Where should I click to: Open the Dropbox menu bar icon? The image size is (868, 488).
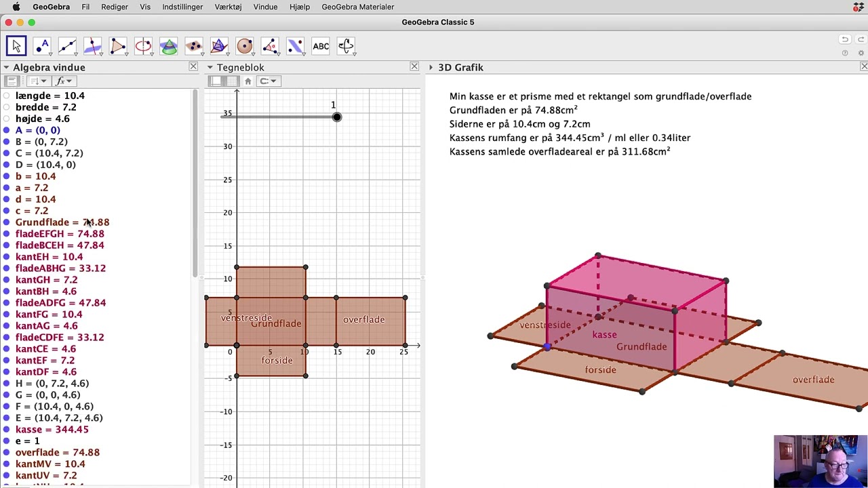pyautogui.click(x=859, y=7)
